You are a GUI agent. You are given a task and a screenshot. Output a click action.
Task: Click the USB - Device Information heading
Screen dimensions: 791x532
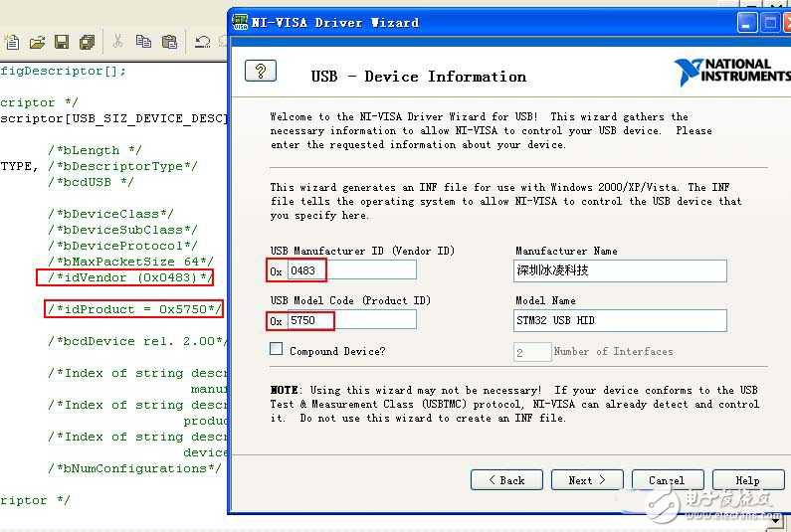[x=418, y=77]
